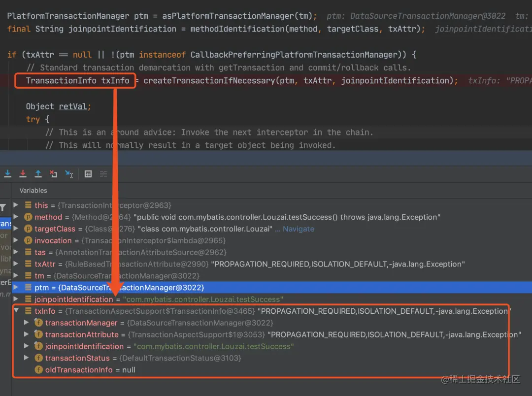This screenshot has height=396, width=532.
Task: Click the Navigate link next to targetClass
Action: click(x=298, y=229)
